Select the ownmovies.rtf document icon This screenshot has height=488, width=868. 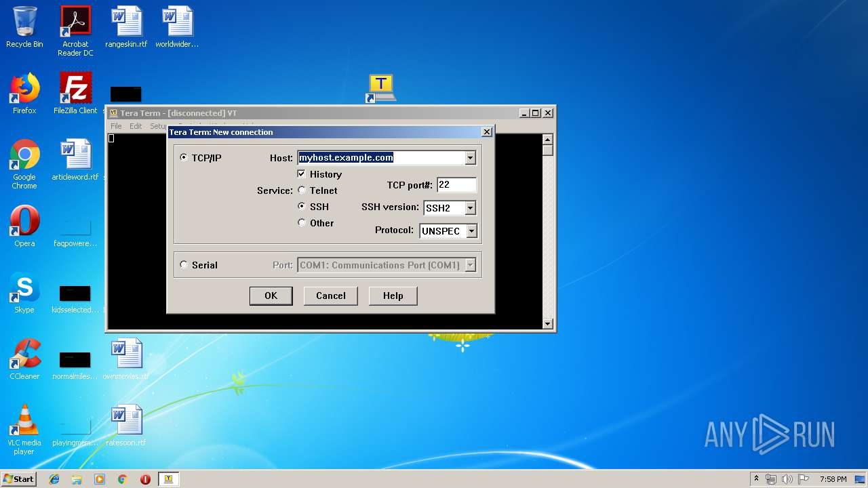click(x=126, y=359)
